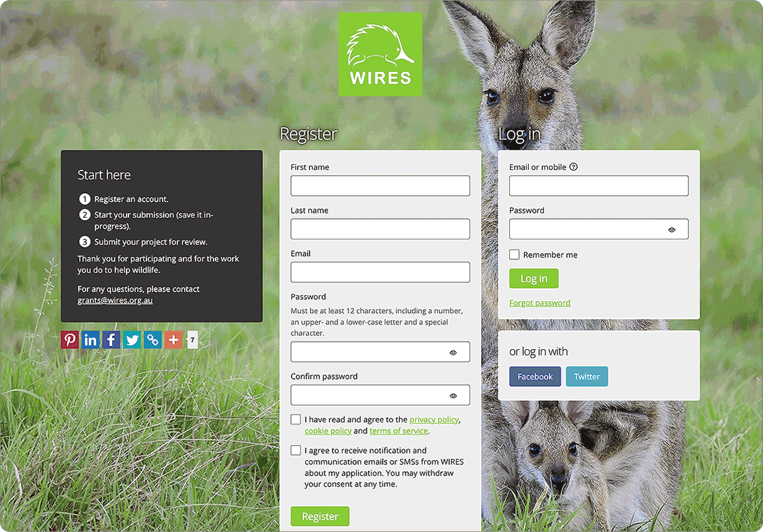The height and width of the screenshot is (532, 763).
Task: Click inside the First name field
Action: pyautogui.click(x=380, y=185)
